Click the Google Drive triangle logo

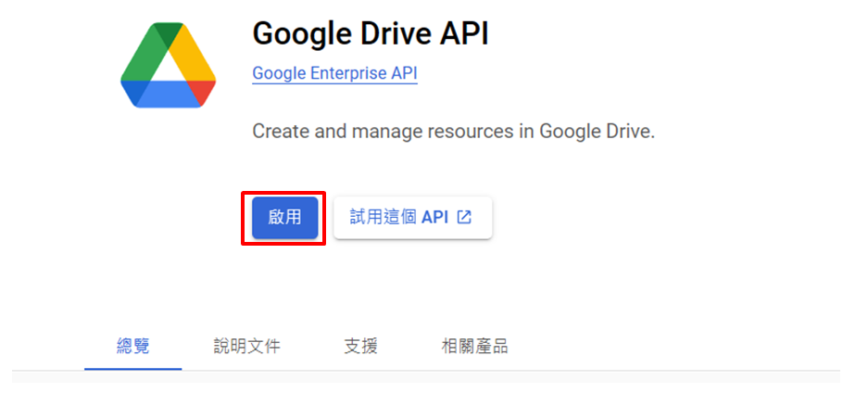click(168, 66)
